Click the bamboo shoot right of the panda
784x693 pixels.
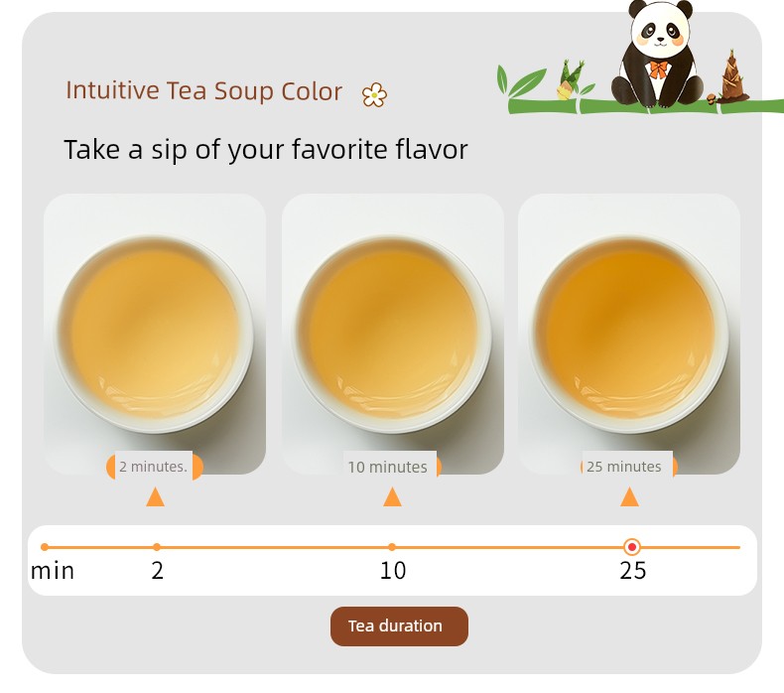tap(732, 75)
